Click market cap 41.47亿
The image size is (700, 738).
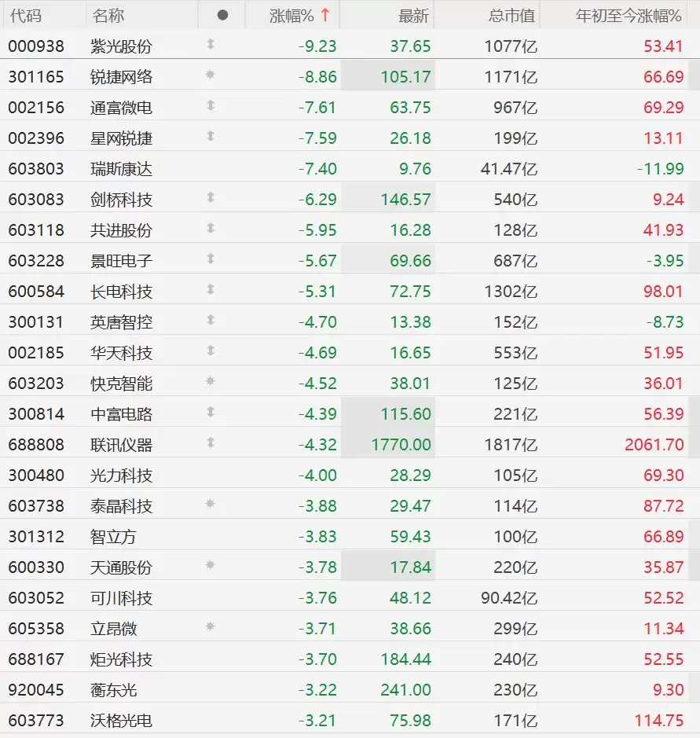click(509, 169)
